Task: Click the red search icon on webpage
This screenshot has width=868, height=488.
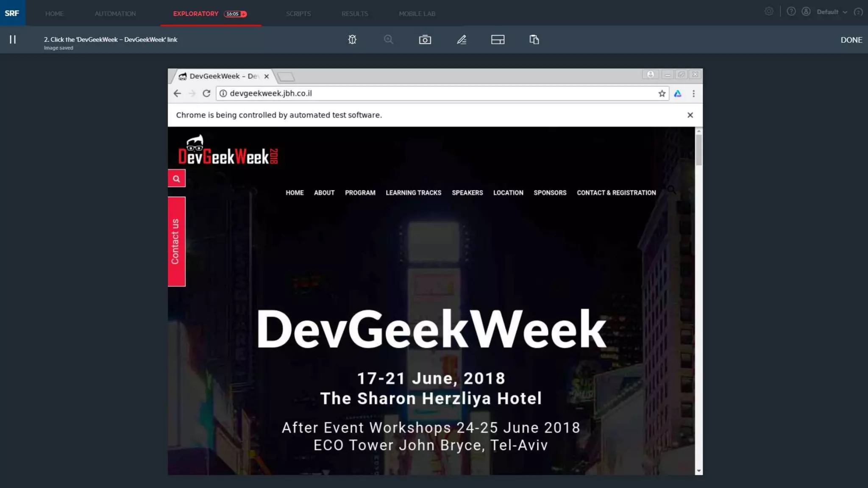Action: click(x=176, y=178)
